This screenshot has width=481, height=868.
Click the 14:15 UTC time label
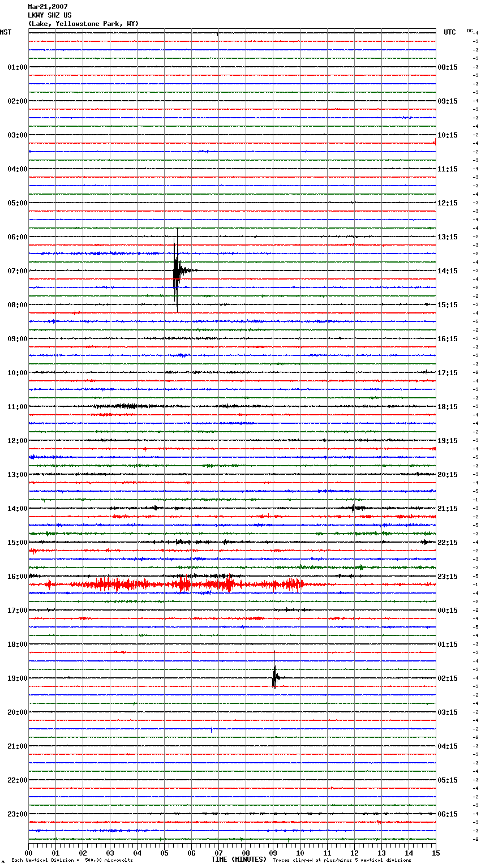448,271
